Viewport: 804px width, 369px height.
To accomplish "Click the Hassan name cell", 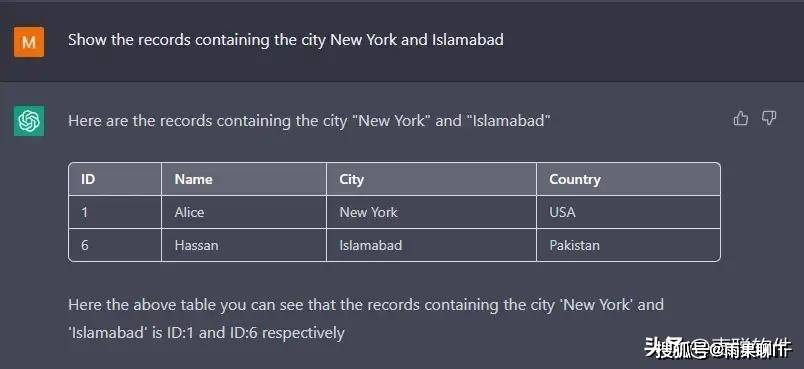I will coord(244,245).
